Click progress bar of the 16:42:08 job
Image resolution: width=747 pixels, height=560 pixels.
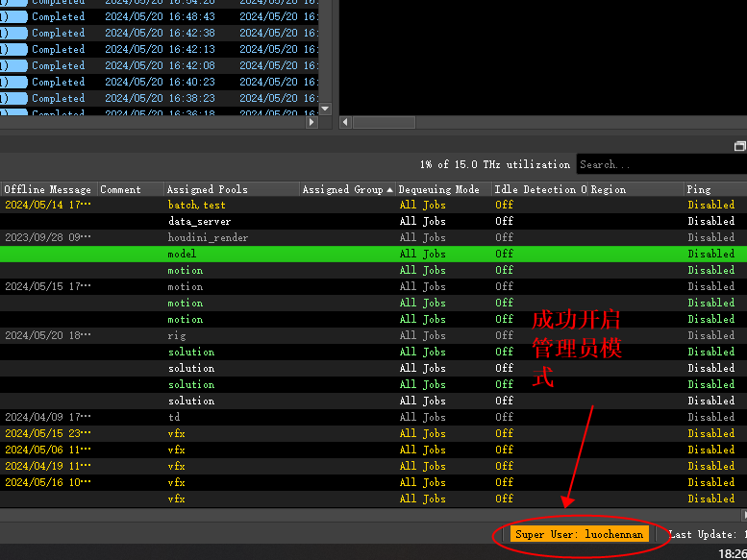point(13,65)
